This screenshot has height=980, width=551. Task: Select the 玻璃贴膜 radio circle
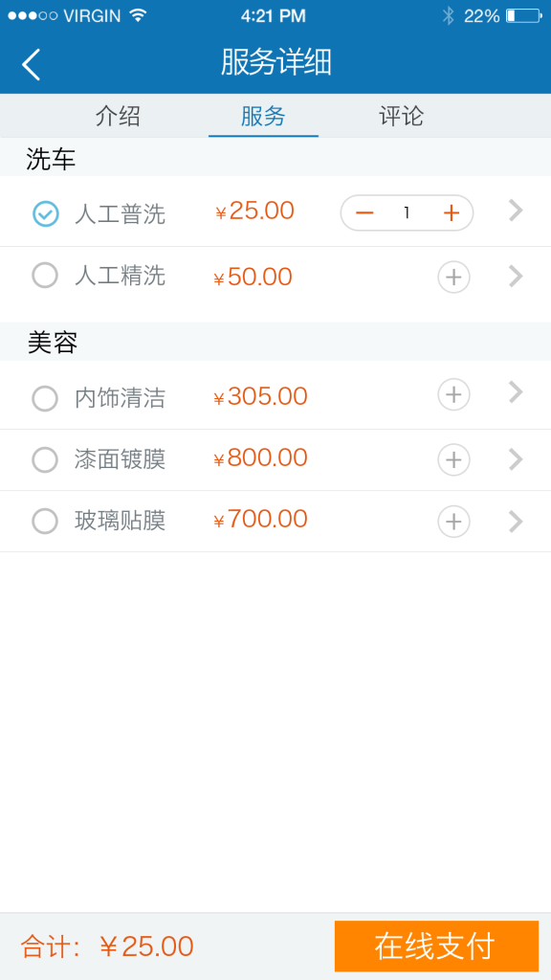45,522
